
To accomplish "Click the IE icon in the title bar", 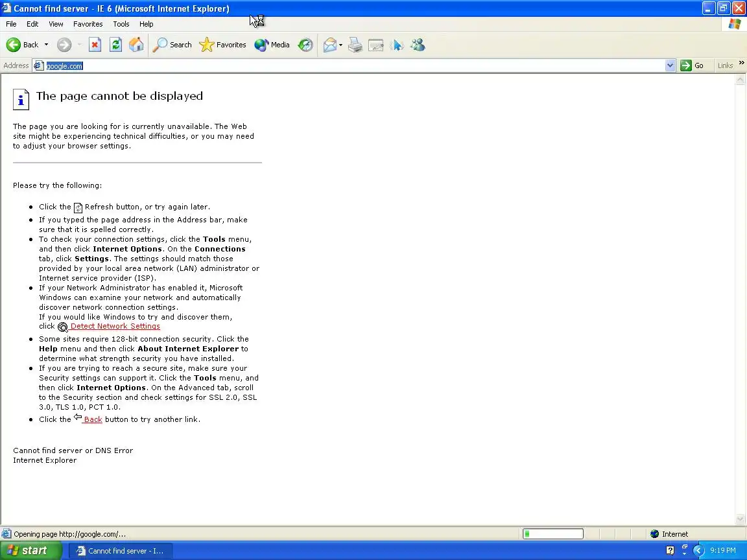I will (6, 8).
